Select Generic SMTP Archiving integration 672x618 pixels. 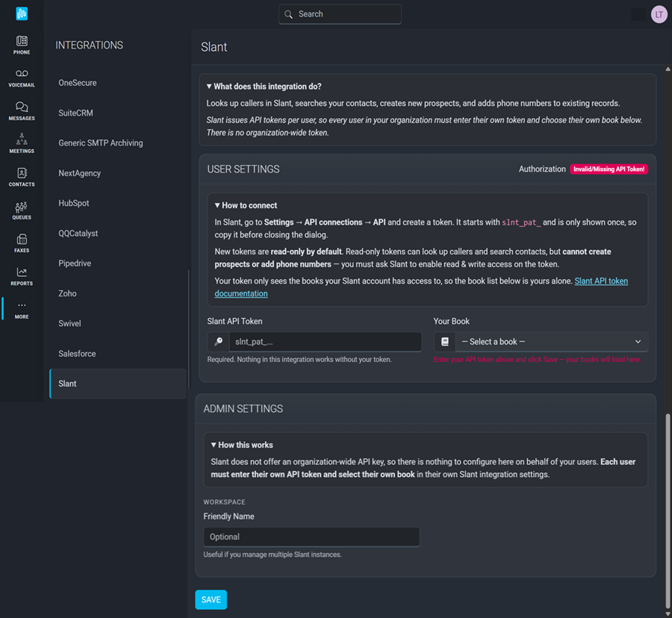(x=101, y=143)
